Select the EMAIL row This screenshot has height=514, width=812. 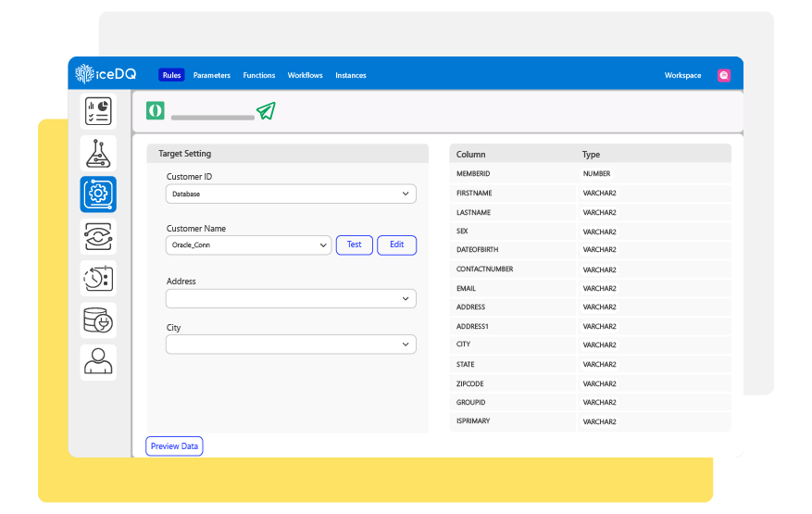coord(591,288)
